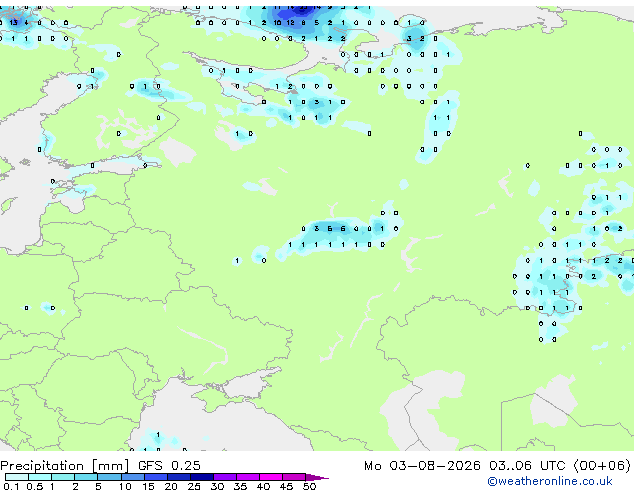Click the 0.1–0.5 mm legend color swatch
This screenshot has height=490, width=634.
[17, 477]
